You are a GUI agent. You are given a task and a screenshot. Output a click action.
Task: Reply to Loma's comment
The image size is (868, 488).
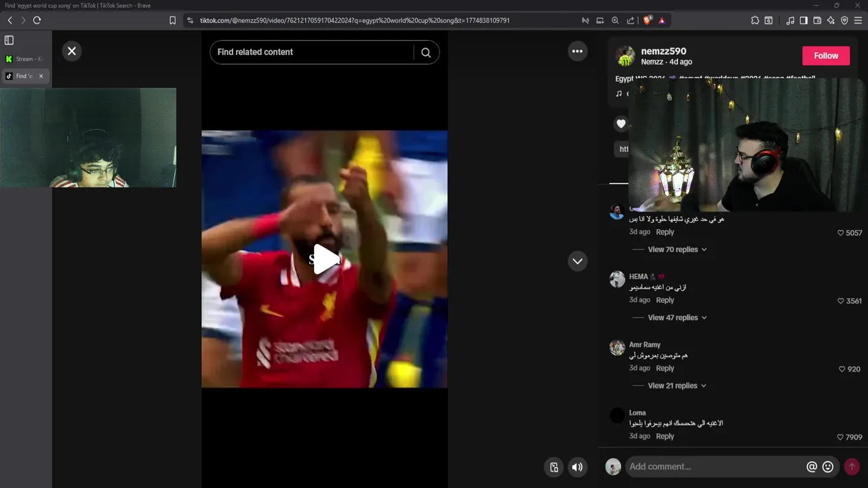click(x=665, y=436)
